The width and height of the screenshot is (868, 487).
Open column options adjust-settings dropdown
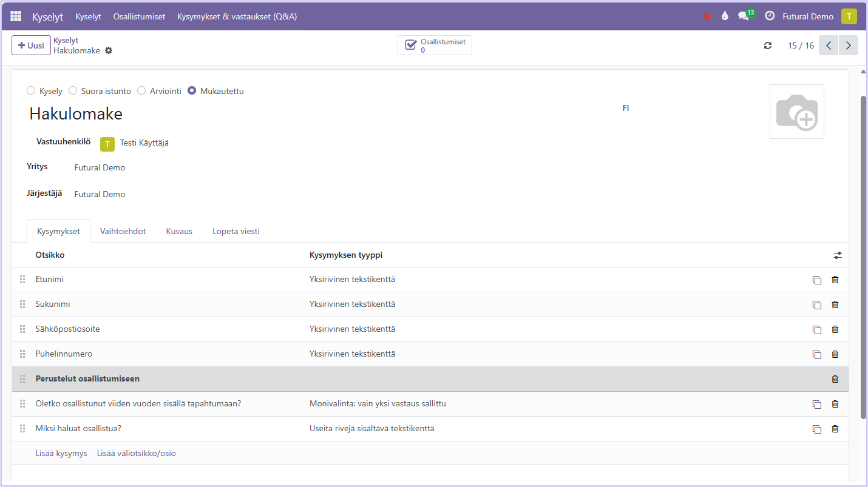pyautogui.click(x=838, y=255)
